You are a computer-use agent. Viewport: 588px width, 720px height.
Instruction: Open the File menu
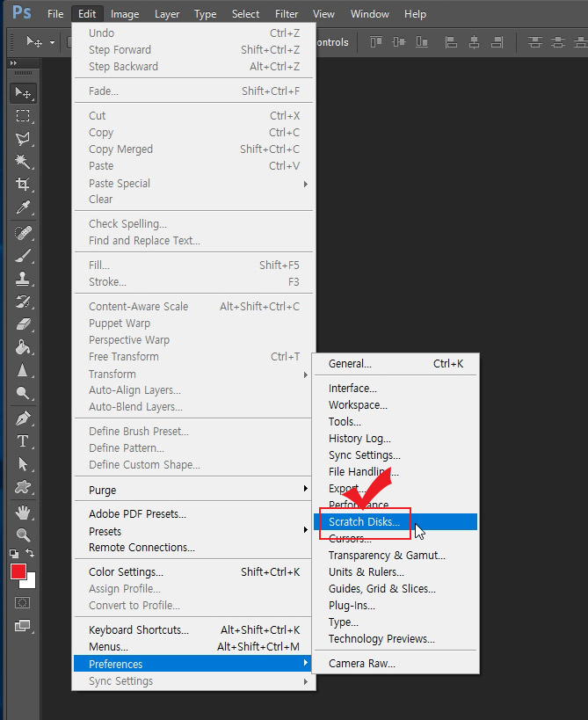tap(55, 14)
